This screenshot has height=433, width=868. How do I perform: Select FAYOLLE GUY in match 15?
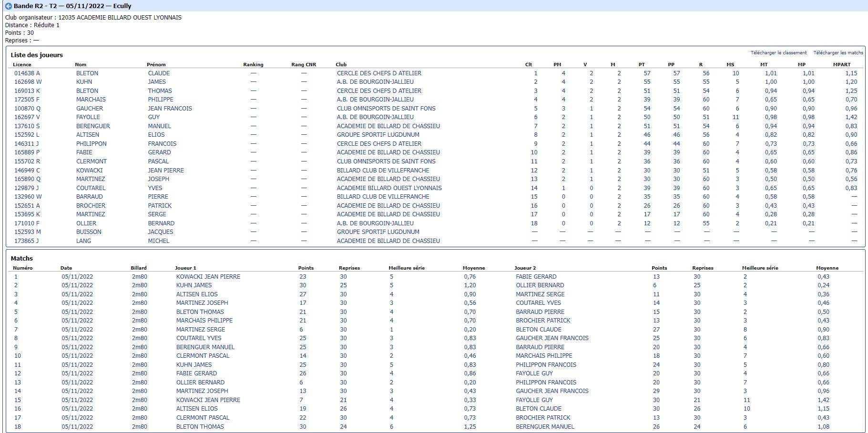click(534, 400)
